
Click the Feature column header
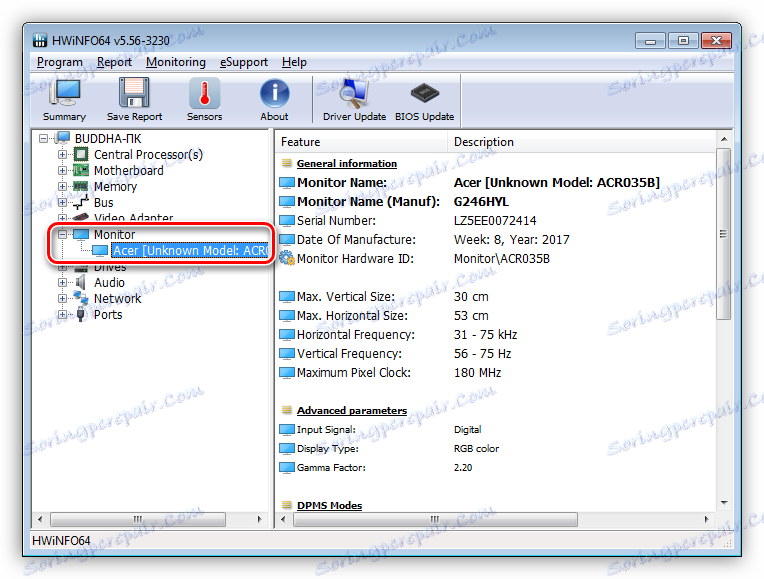point(362,142)
